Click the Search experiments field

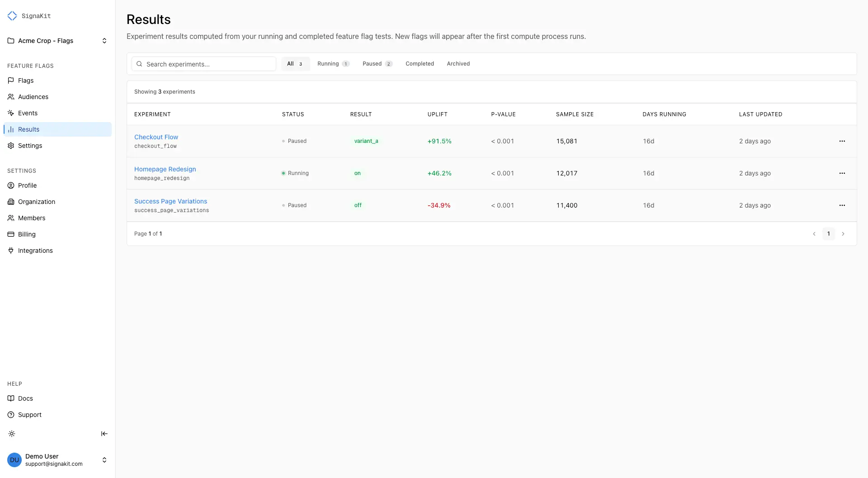[204, 64]
